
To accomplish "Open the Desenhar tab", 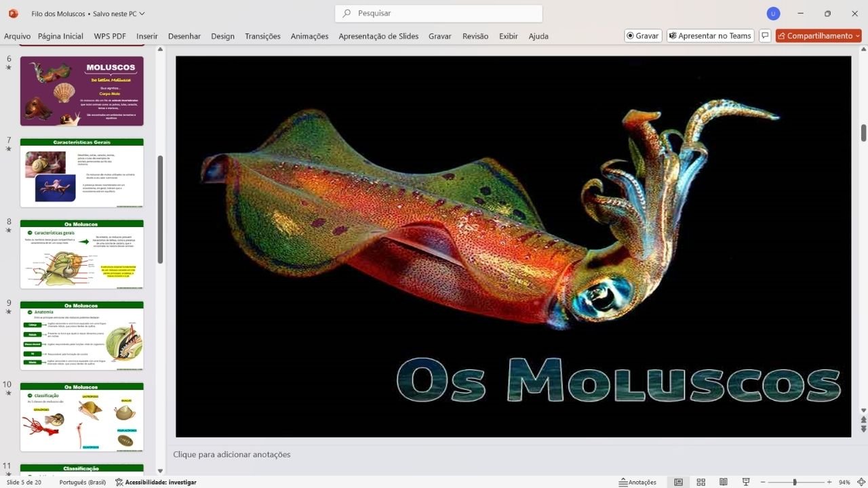I will click(x=184, y=36).
